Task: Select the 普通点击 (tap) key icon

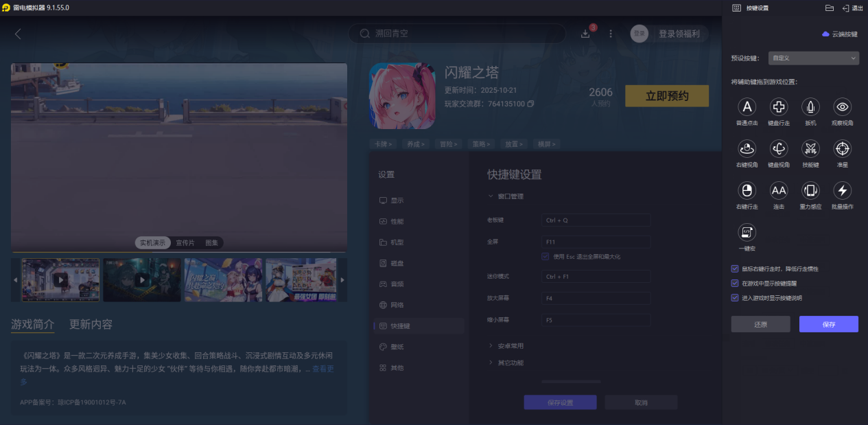Action: (x=747, y=106)
